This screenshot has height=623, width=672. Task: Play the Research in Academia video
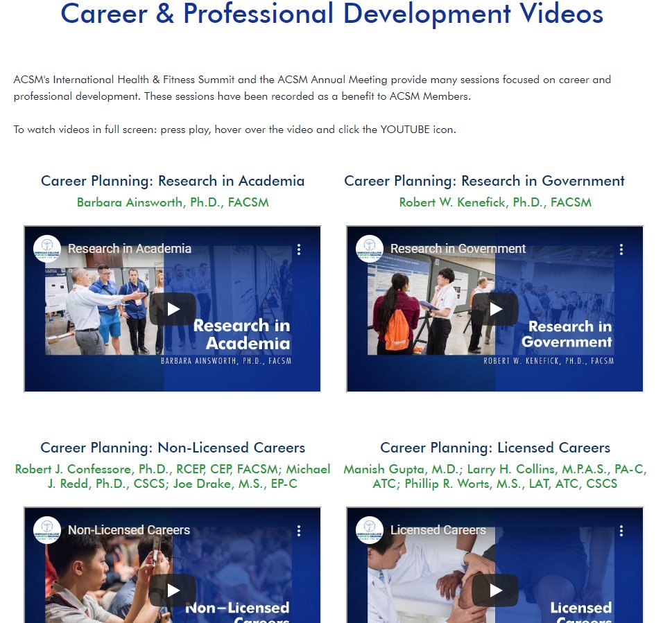coord(172,309)
